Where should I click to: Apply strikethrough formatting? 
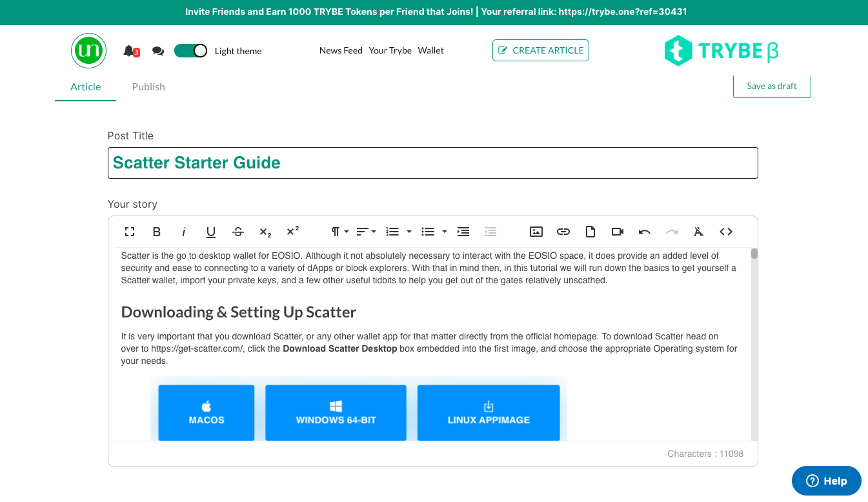tap(238, 232)
